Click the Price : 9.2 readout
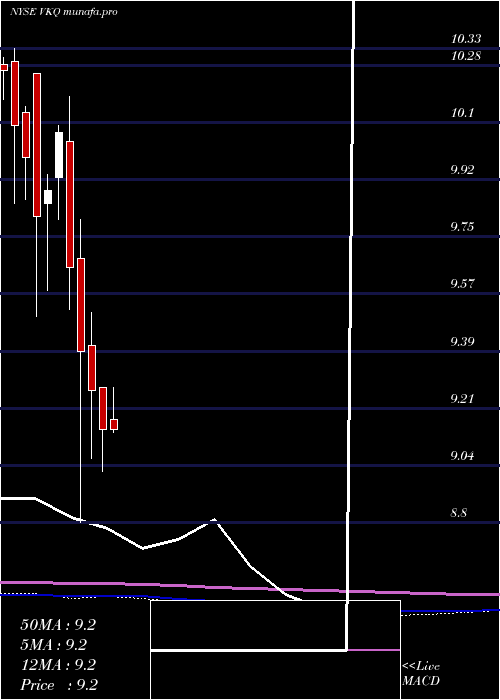Viewport: 500px width, 700px height. (x=59, y=685)
